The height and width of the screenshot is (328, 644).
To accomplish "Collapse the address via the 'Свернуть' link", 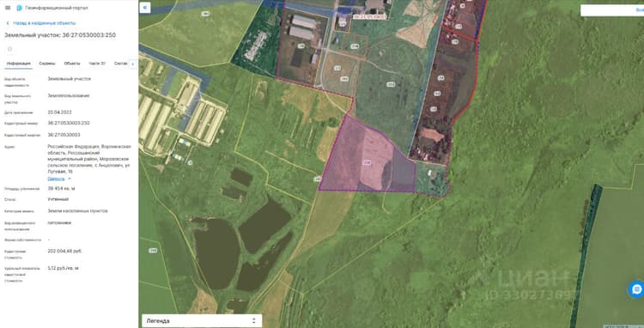I will [x=57, y=179].
